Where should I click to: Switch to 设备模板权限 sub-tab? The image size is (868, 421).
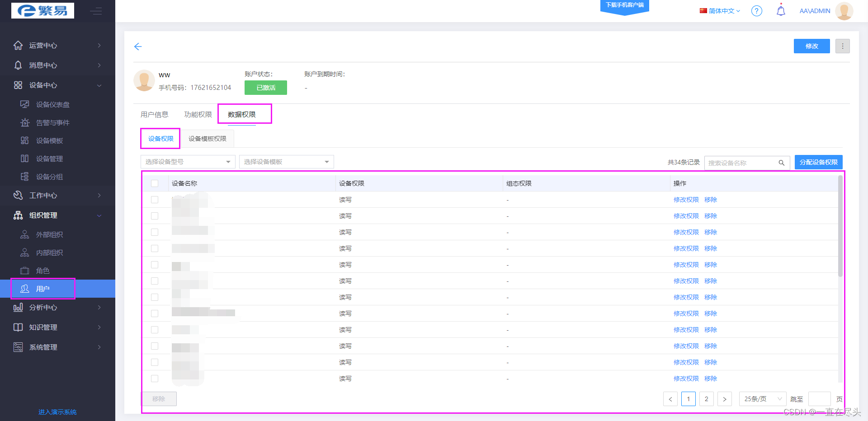pyautogui.click(x=208, y=139)
